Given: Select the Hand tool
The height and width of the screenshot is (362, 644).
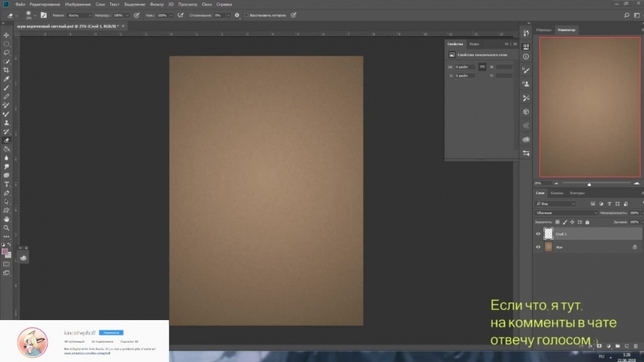Looking at the screenshot, I should click(6, 219).
